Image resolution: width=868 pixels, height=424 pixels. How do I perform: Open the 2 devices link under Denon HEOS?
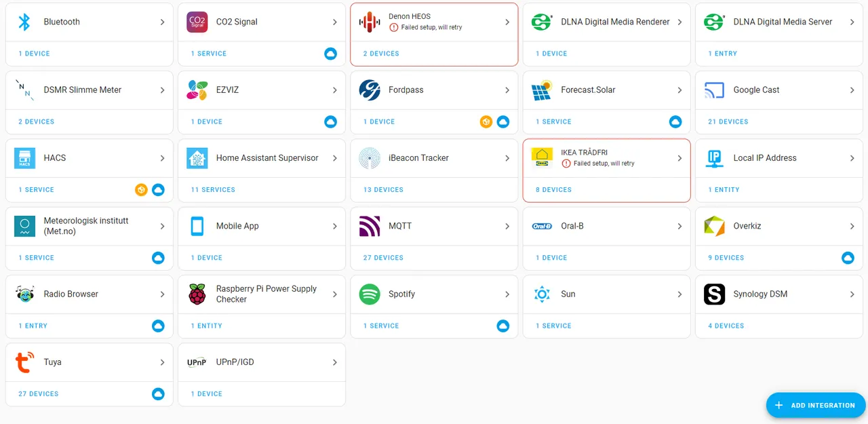point(381,54)
